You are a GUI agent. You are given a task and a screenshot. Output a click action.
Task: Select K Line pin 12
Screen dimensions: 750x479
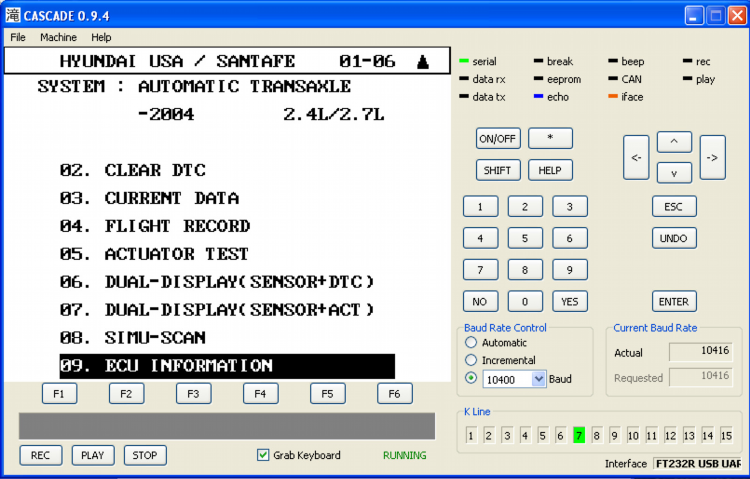670,435
